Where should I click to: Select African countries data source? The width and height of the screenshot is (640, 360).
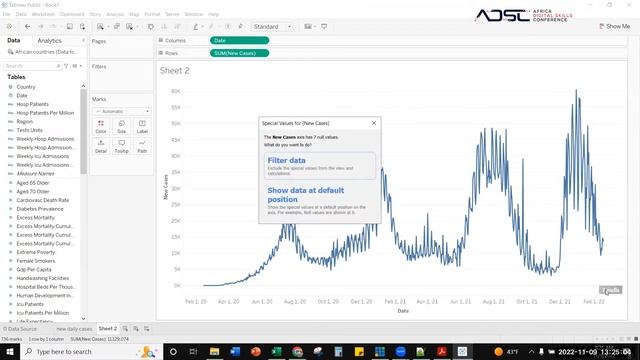[43, 52]
